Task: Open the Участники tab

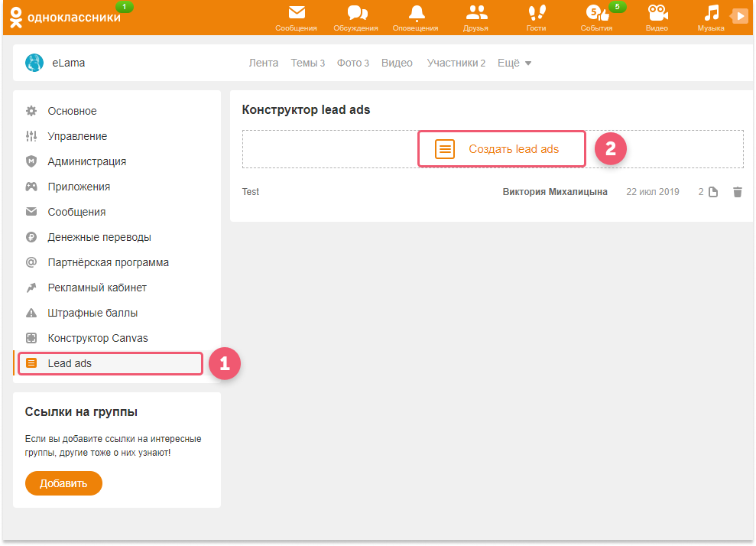Action: pyautogui.click(x=456, y=63)
